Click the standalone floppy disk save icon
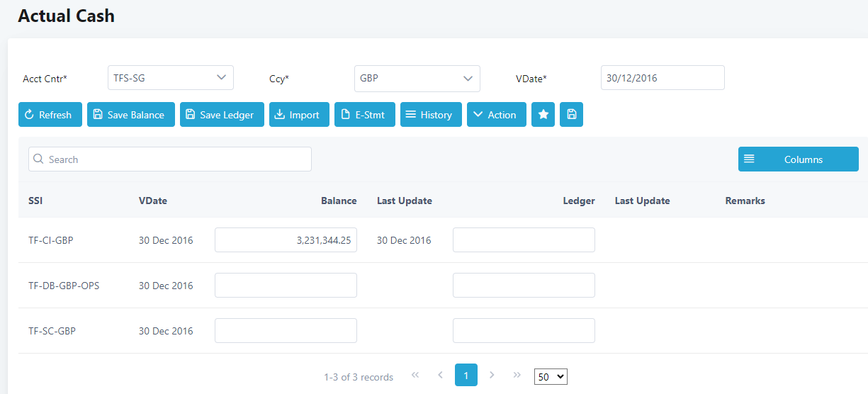Image resolution: width=868 pixels, height=394 pixels. [x=571, y=115]
